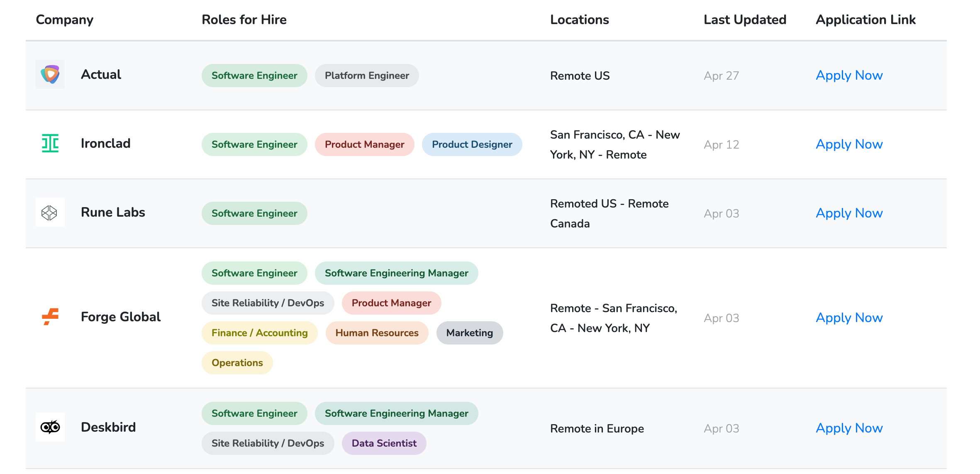Click the Apr 27 date
The width and height of the screenshot is (980, 474).
tap(721, 76)
